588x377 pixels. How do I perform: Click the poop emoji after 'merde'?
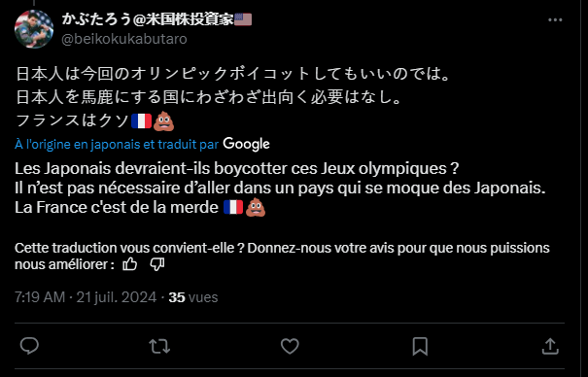point(256,207)
